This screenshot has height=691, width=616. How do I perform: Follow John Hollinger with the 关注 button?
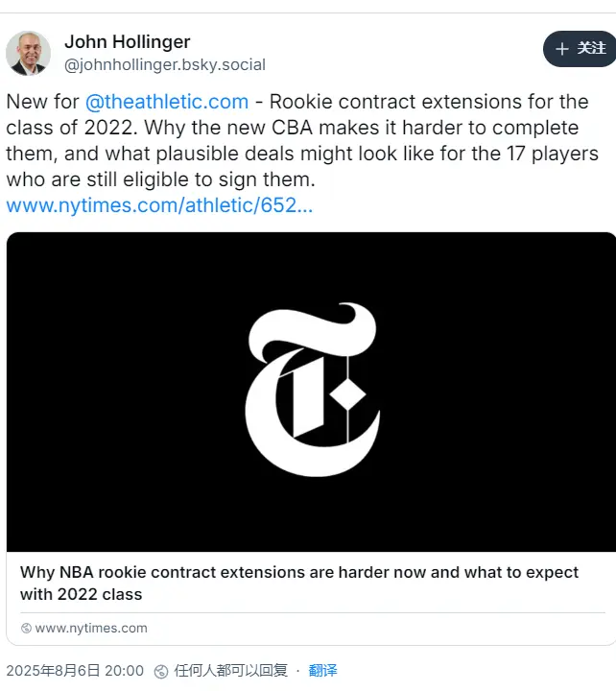tap(580, 49)
